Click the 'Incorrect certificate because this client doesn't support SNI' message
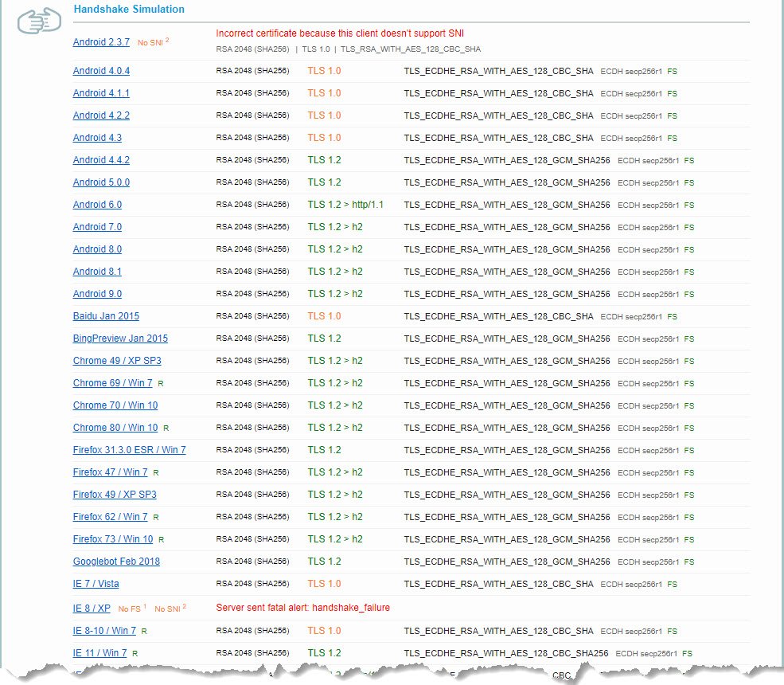Image resolution: width=784 pixels, height=685 pixels. [x=340, y=33]
